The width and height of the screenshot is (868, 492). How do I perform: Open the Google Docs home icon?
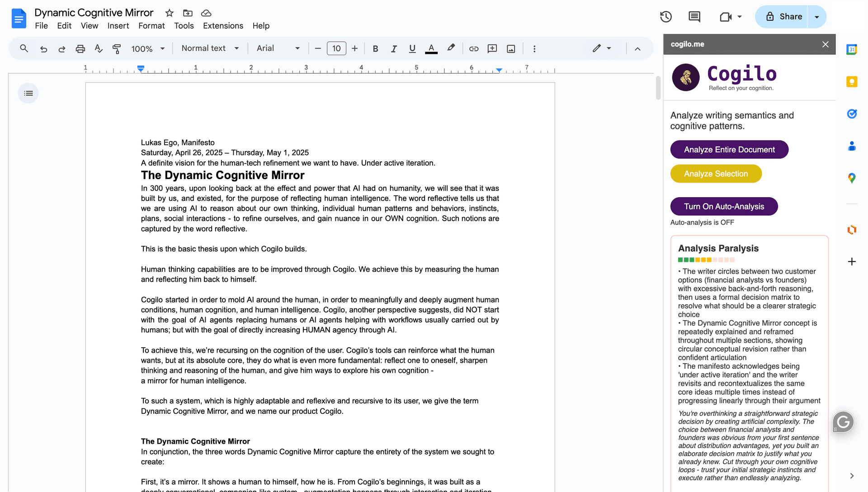click(x=19, y=19)
